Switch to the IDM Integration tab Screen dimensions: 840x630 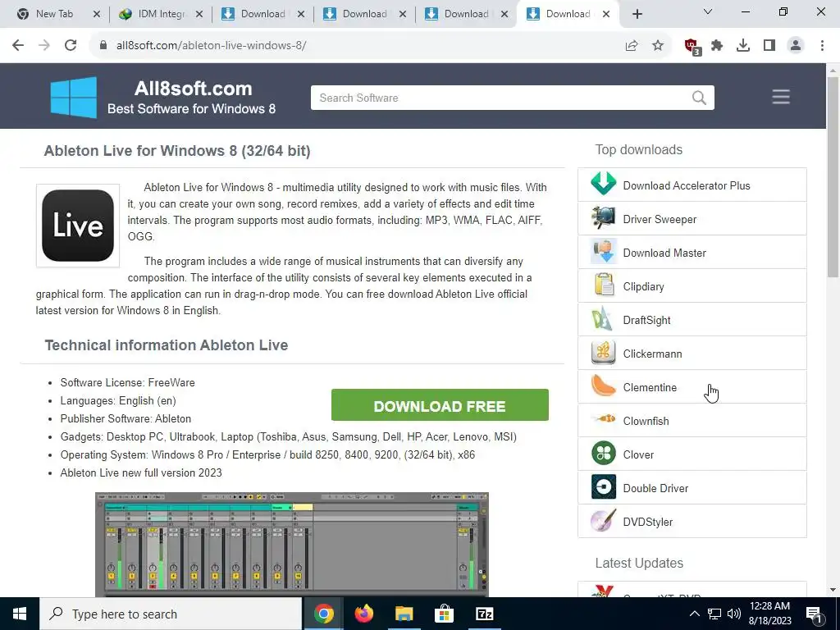point(160,14)
